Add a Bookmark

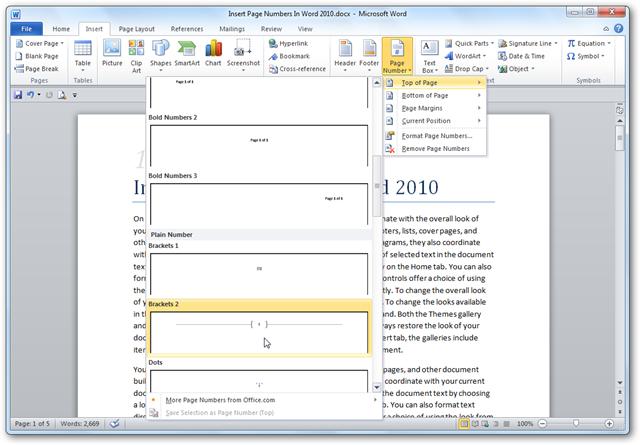point(289,56)
